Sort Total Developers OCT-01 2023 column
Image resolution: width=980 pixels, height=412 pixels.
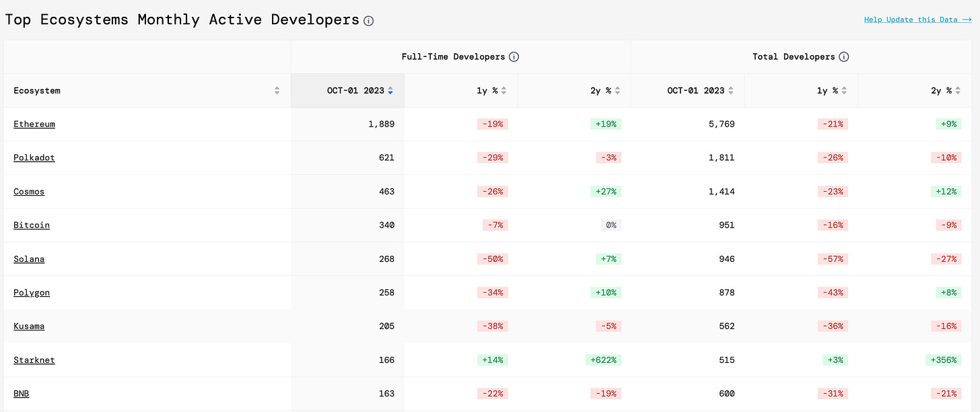(731, 91)
